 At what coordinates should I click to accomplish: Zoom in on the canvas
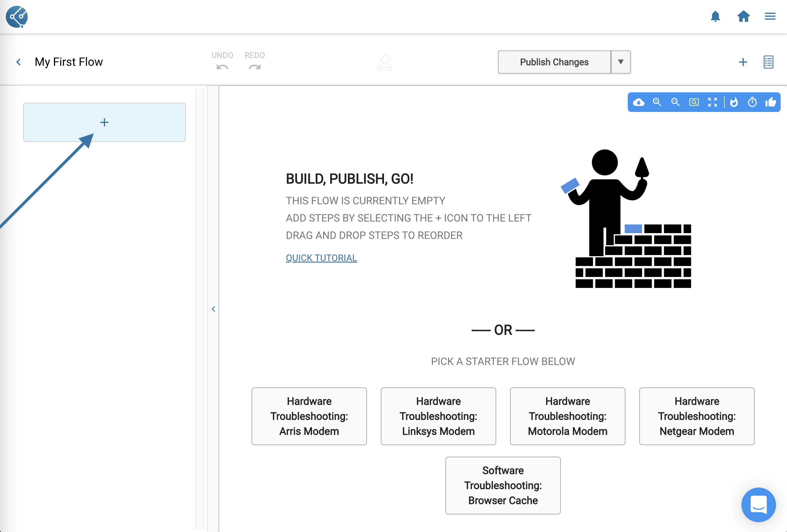click(x=657, y=102)
